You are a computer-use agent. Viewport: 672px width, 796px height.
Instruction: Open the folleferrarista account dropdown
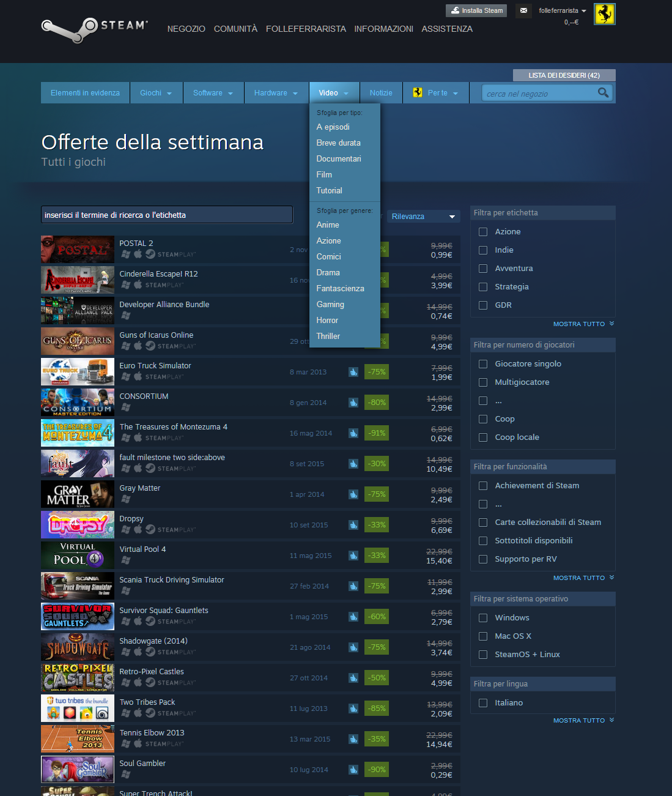click(x=562, y=10)
